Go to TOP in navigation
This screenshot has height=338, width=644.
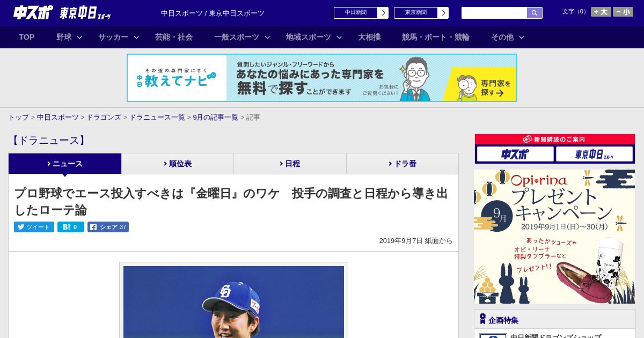27,37
